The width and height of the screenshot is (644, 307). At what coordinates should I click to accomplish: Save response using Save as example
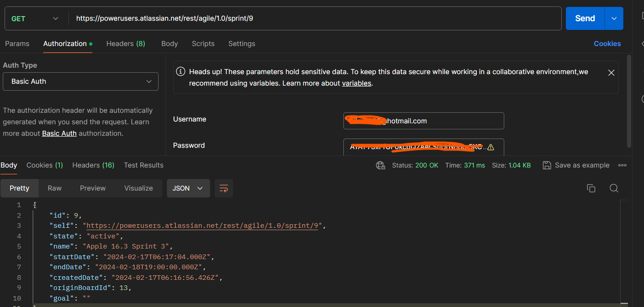576,165
